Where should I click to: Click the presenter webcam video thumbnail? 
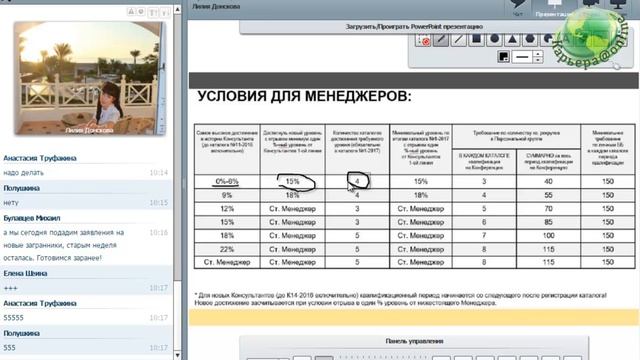point(90,78)
